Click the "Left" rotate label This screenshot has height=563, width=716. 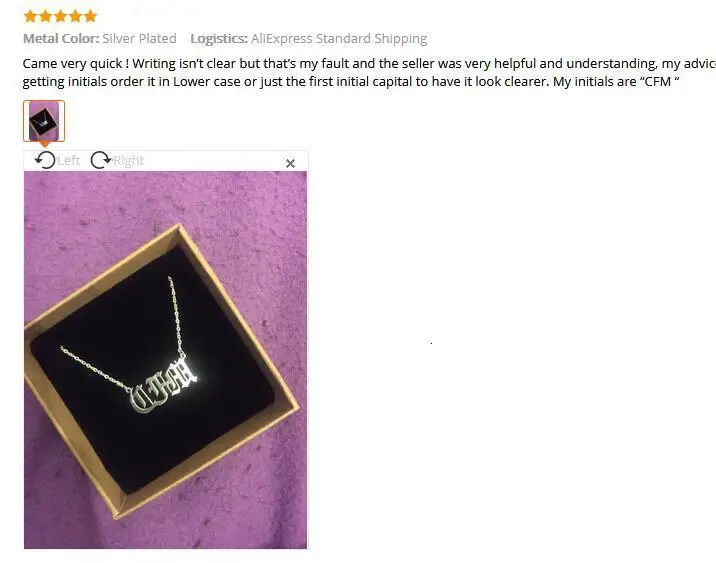(x=69, y=160)
